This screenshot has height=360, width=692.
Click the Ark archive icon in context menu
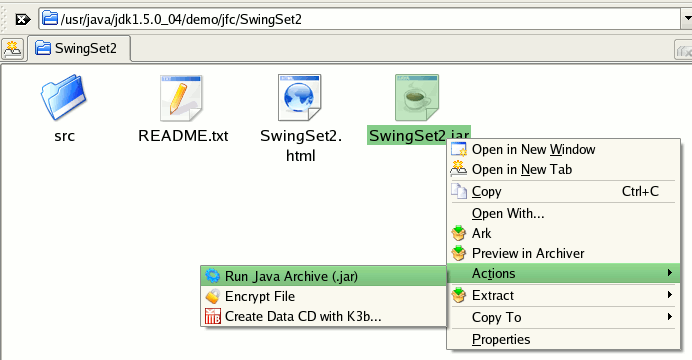[459, 233]
